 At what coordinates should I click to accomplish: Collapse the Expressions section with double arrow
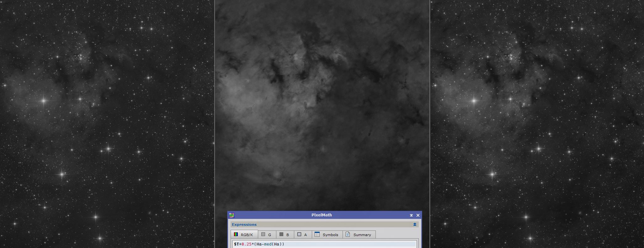(415, 225)
